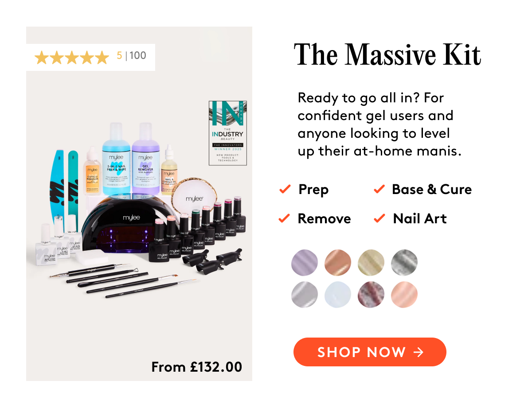Pick the dark silver glitter swatch
The height and width of the screenshot is (408, 532).
click(404, 263)
